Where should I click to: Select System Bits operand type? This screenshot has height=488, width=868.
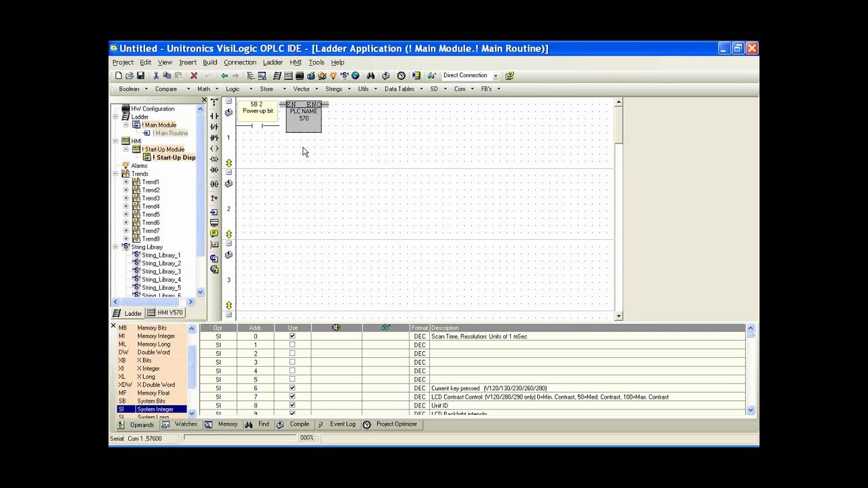coord(152,401)
